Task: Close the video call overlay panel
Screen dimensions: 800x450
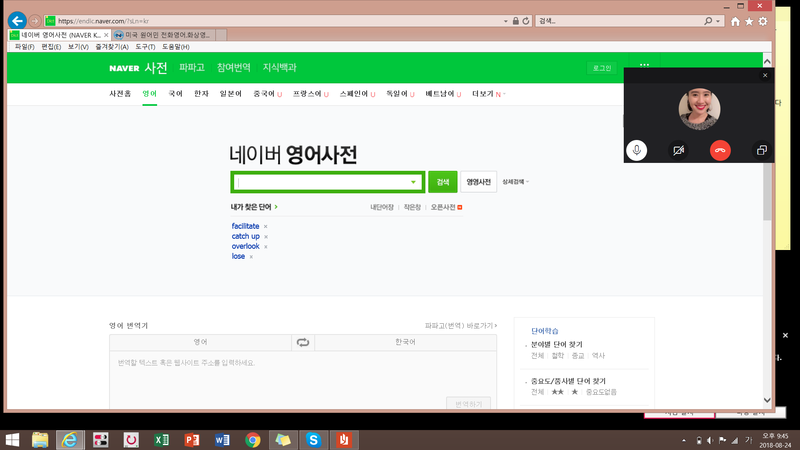Action: [765, 76]
